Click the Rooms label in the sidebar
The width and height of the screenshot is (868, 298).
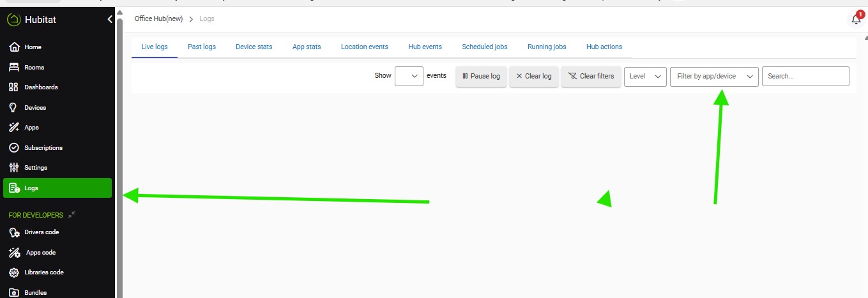[34, 68]
